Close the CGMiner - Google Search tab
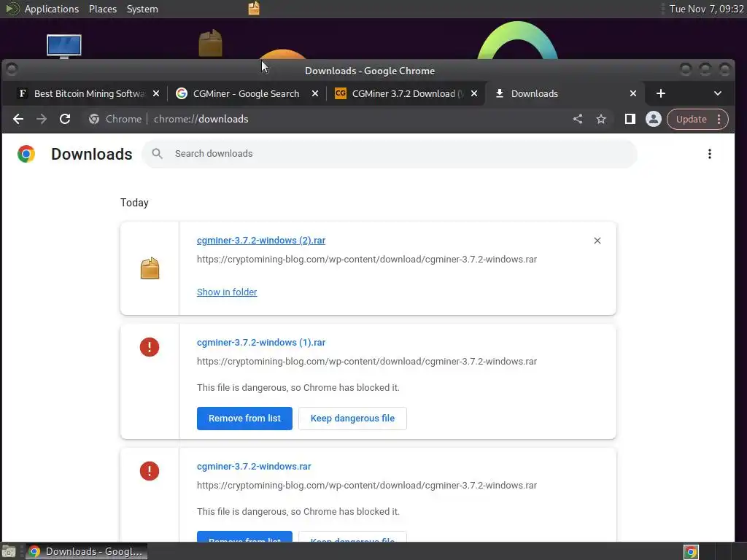 coord(315,93)
